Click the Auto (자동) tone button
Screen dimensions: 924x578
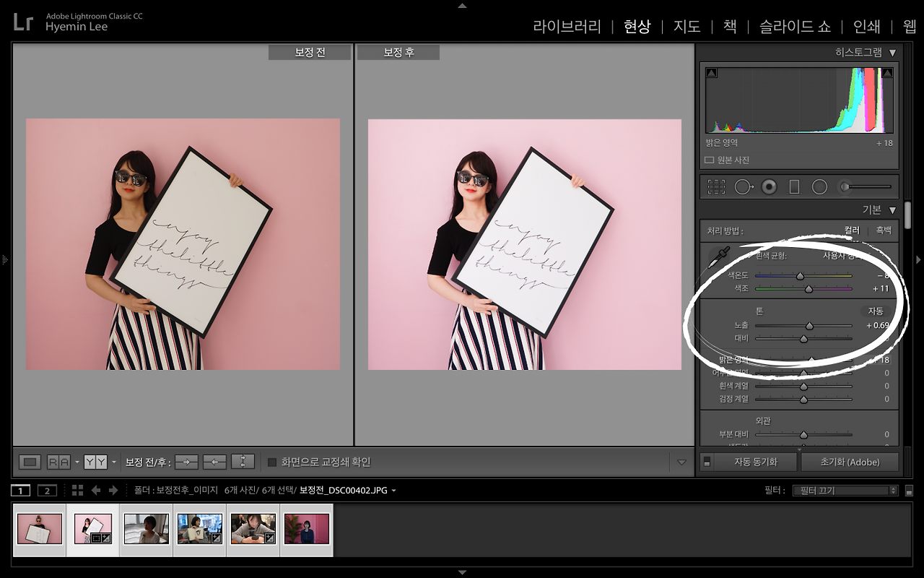875,311
